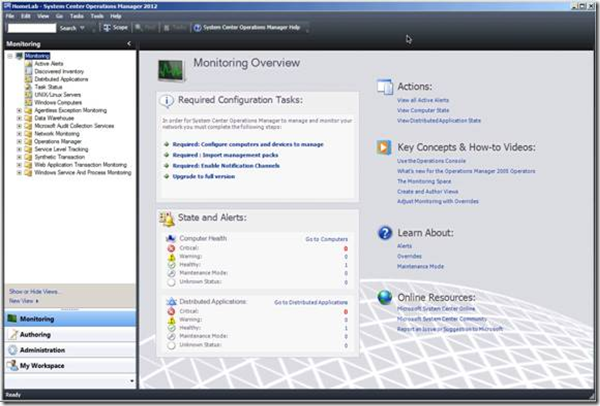Expand Data Warehouse folder

coord(19,118)
